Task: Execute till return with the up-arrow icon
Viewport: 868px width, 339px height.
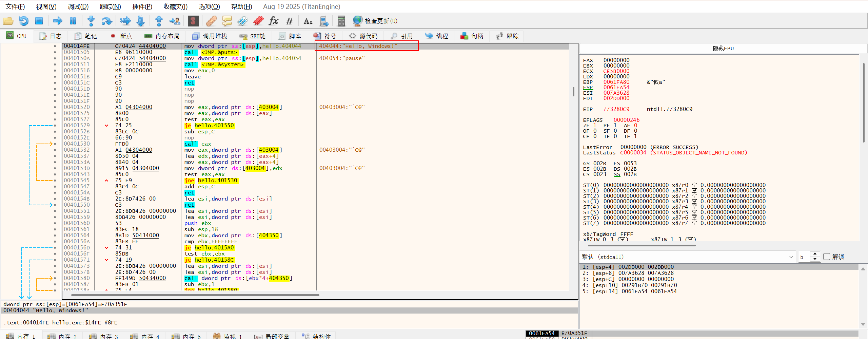Action: 159,21
